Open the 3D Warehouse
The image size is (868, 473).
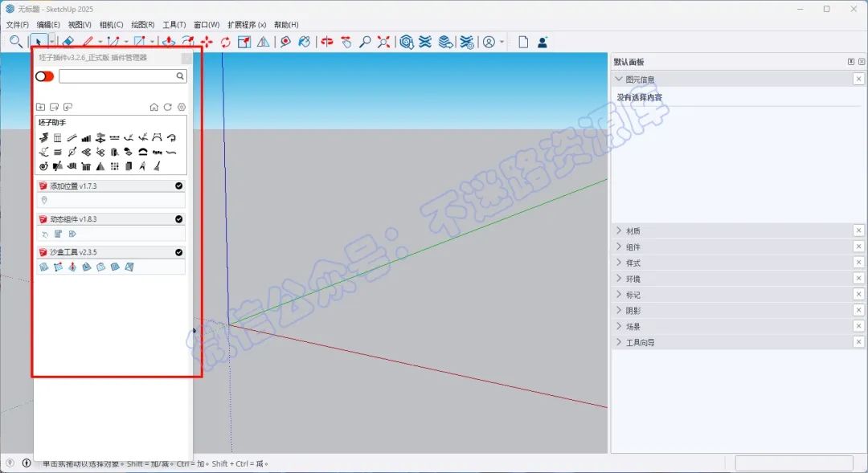pyautogui.click(x=407, y=42)
